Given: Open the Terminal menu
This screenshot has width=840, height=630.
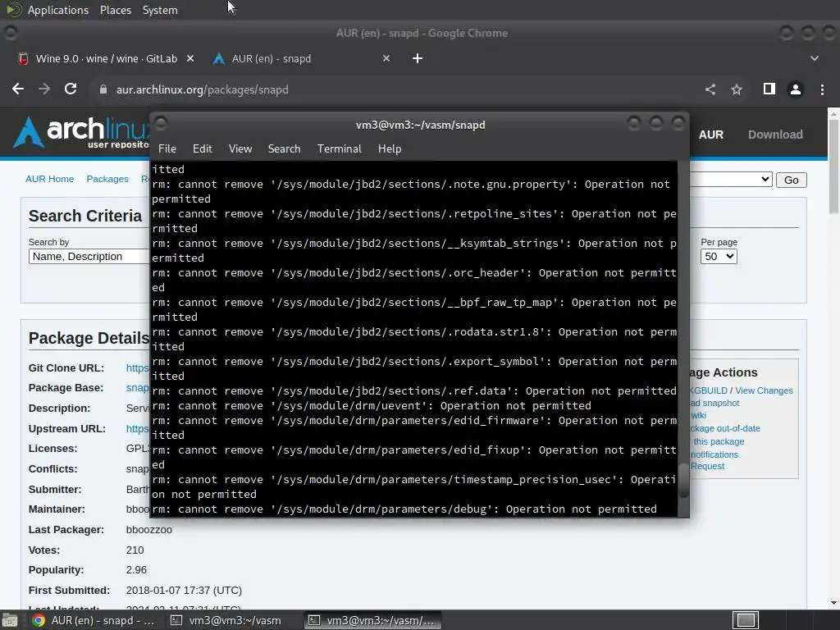Looking at the screenshot, I should (x=339, y=149).
